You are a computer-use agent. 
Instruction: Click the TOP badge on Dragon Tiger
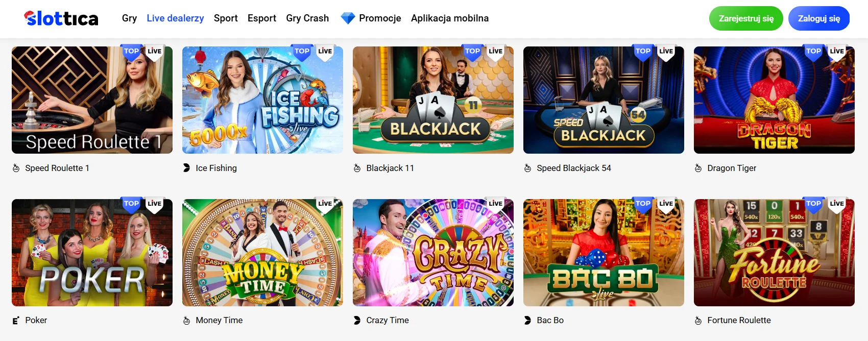813,52
